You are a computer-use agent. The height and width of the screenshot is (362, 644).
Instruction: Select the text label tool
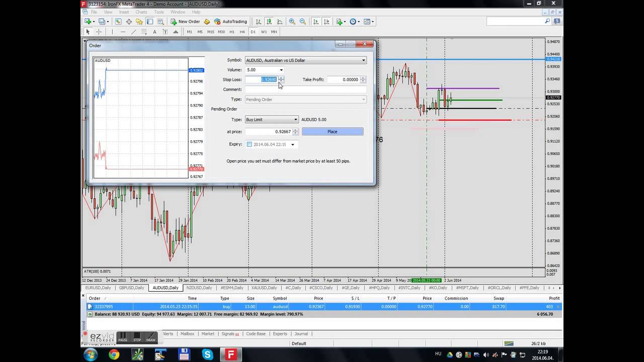tap(165, 32)
